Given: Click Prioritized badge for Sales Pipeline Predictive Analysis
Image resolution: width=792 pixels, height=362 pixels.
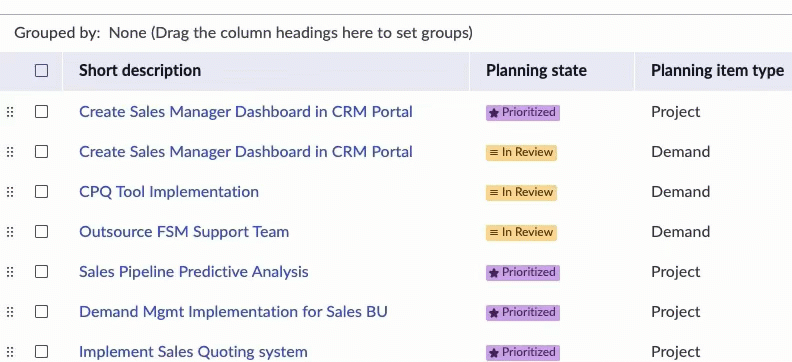Looking at the screenshot, I should tap(523, 272).
